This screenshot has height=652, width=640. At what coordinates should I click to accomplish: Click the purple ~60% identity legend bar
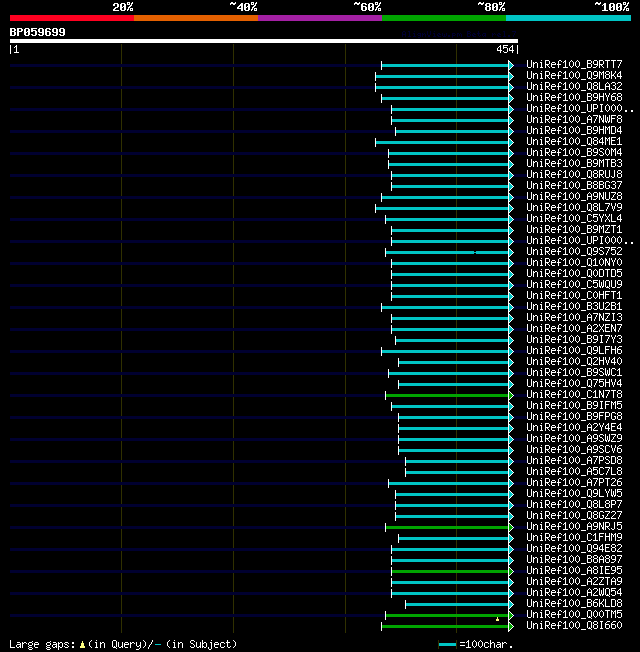coord(320,18)
